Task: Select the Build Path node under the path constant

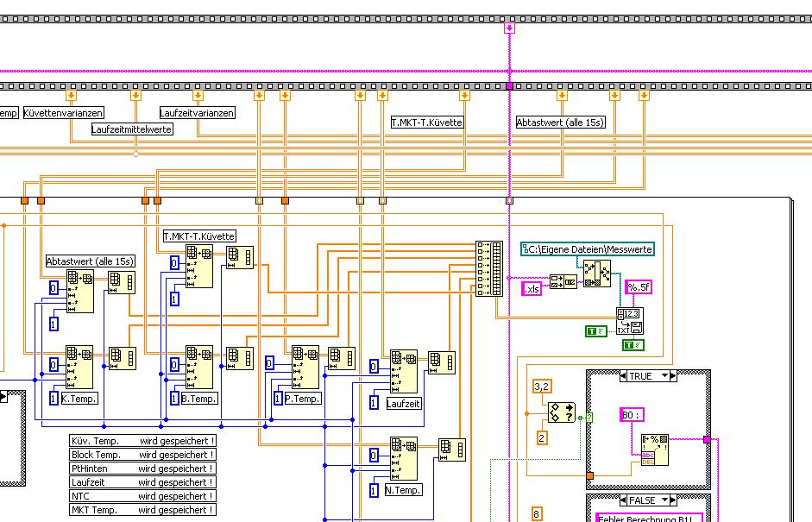Action: pos(597,274)
